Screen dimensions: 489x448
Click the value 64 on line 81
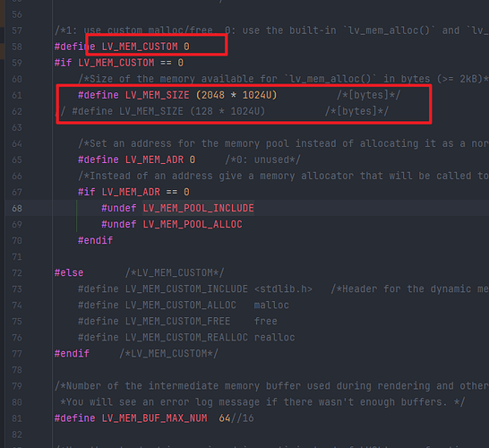pos(225,418)
